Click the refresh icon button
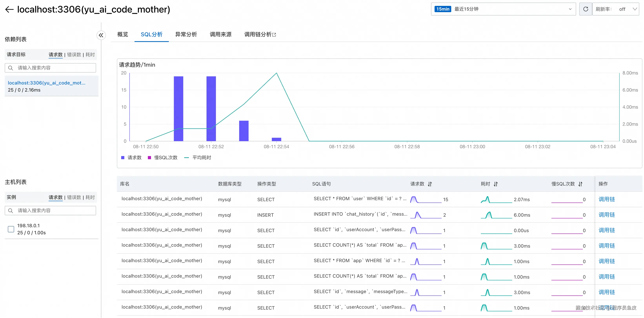Screen dimensions: 644x318 586,9
